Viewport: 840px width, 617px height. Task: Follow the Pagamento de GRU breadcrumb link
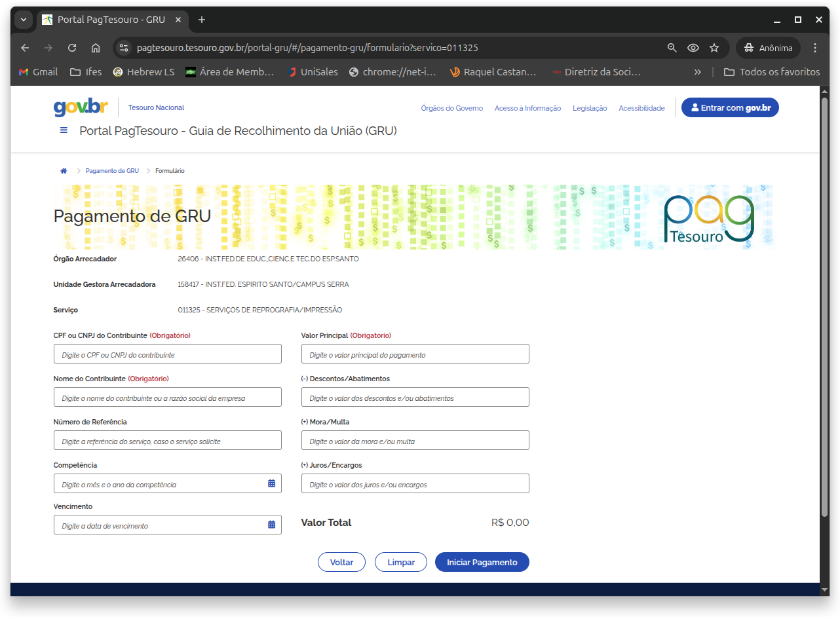click(112, 171)
